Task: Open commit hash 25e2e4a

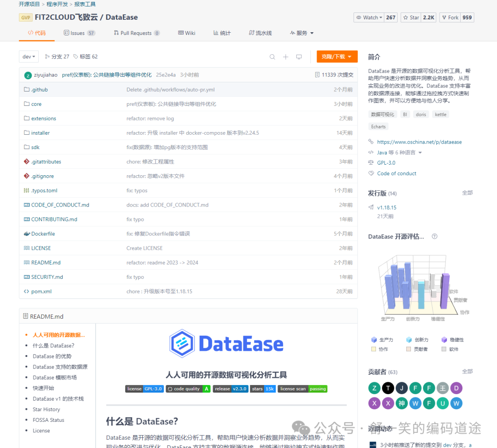Action: pyautogui.click(x=166, y=75)
